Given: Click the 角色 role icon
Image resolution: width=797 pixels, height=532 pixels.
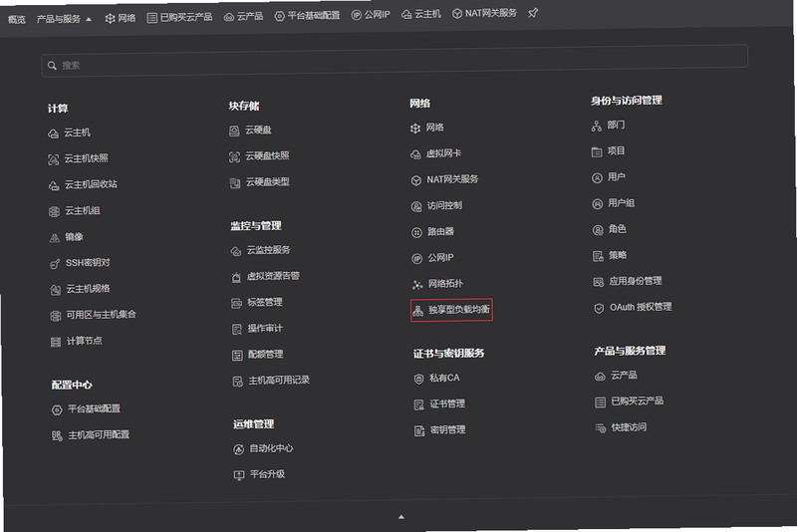Looking at the screenshot, I should 598,230.
